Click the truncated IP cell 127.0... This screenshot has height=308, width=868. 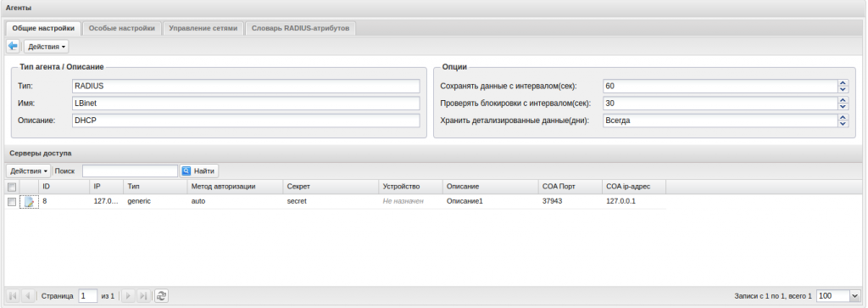106,202
